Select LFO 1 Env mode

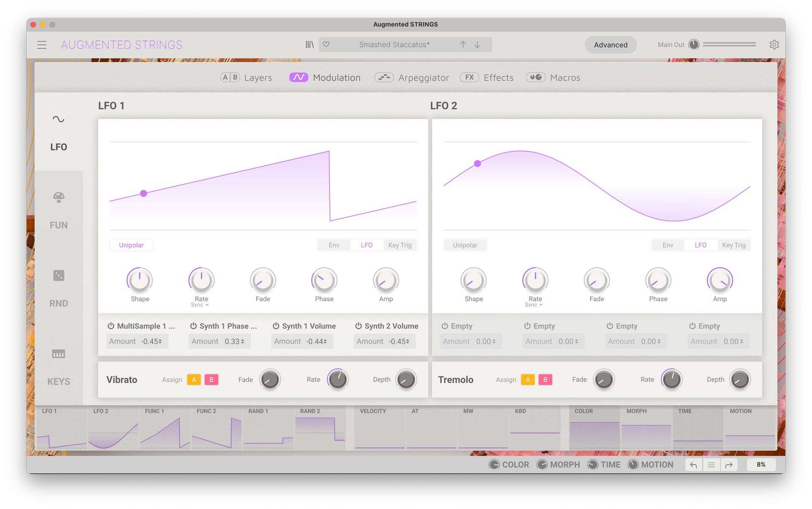pyautogui.click(x=334, y=245)
